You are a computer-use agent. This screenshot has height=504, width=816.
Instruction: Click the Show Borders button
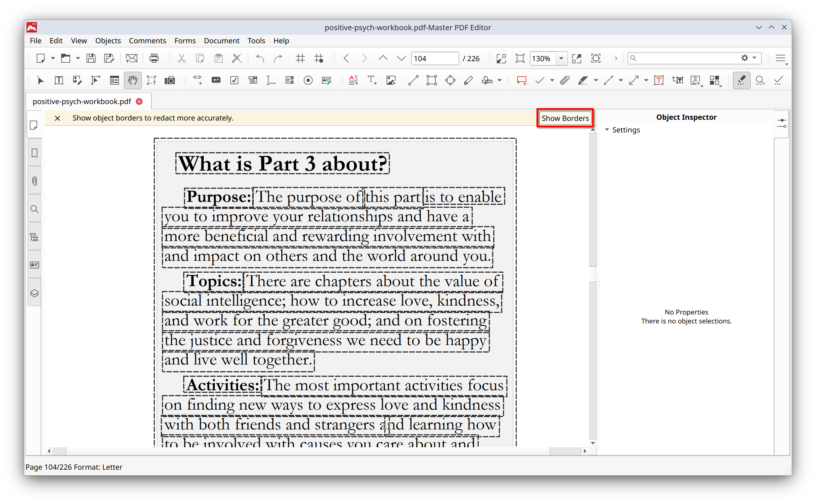pos(565,118)
